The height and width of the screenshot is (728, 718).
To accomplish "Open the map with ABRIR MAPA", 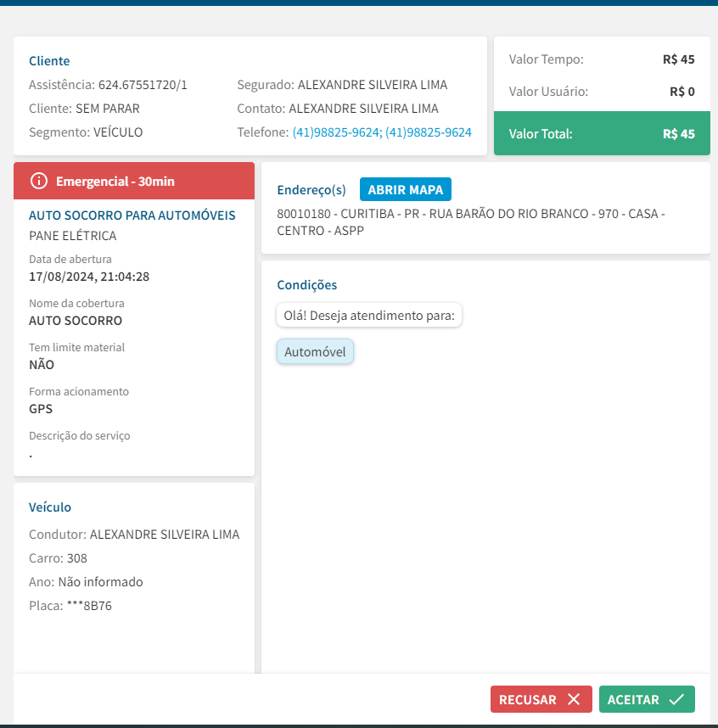I will [x=406, y=189].
